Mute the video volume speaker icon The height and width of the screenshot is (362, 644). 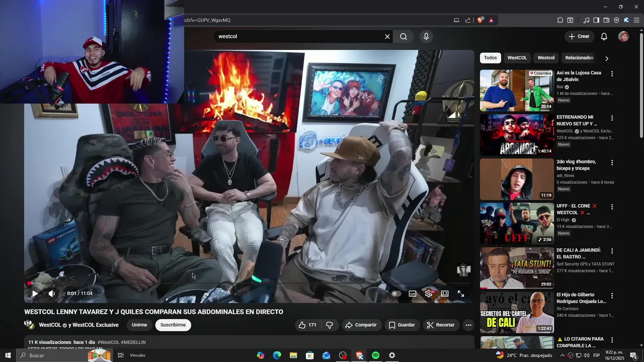(51, 294)
